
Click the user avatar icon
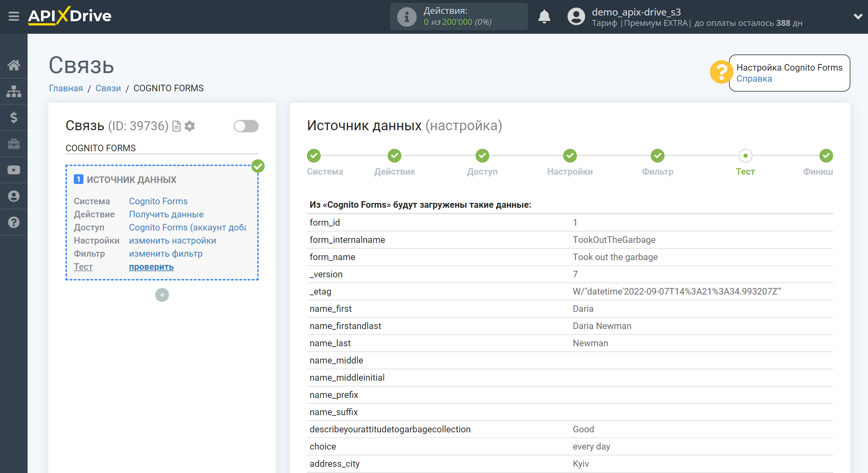[576, 17]
